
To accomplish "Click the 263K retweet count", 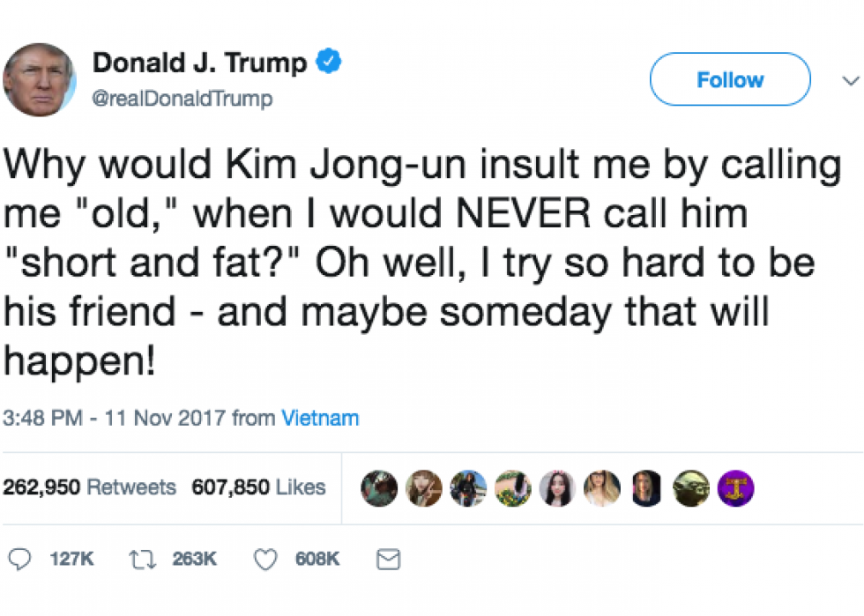I will coord(195,560).
